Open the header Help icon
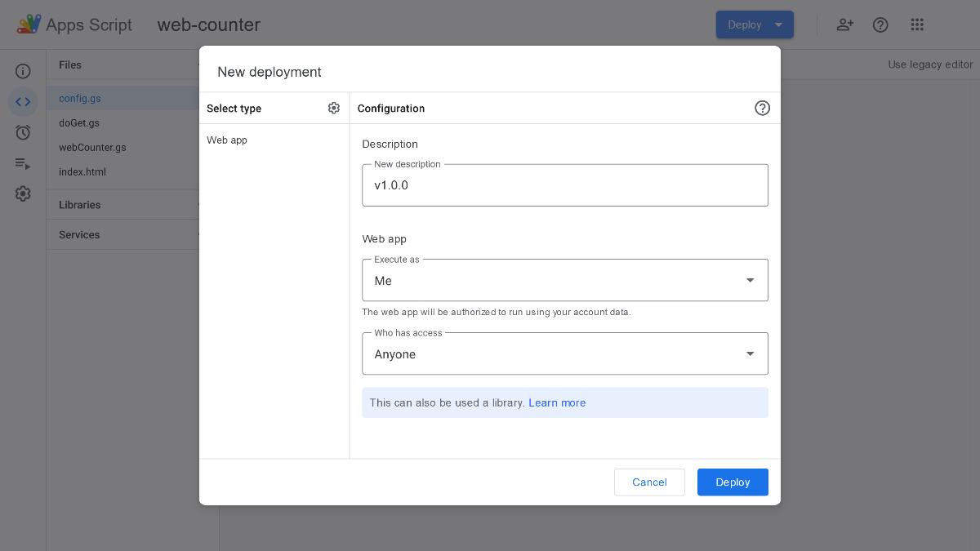 [880, 24]
